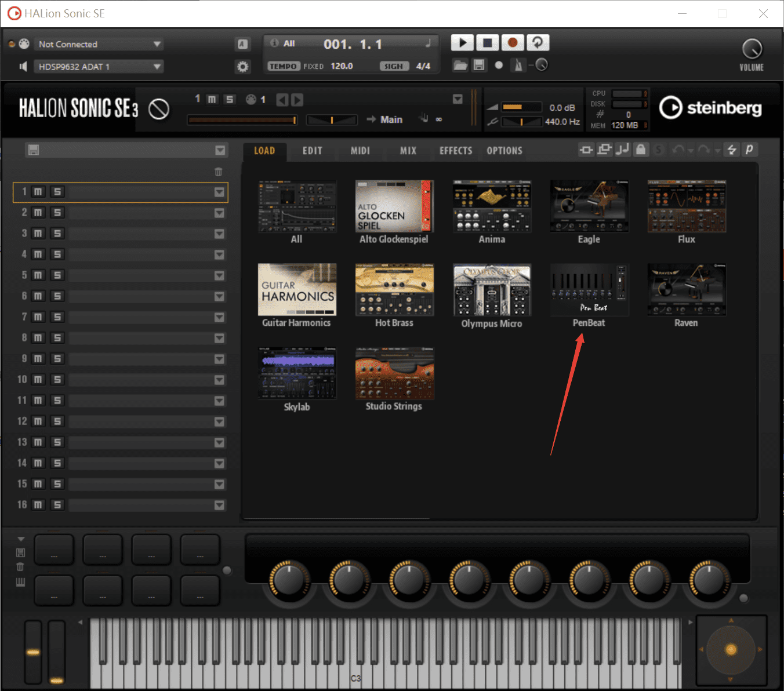784x691 pixels.
Task: Click the previous program arrow
Action: tap(282, 100)
